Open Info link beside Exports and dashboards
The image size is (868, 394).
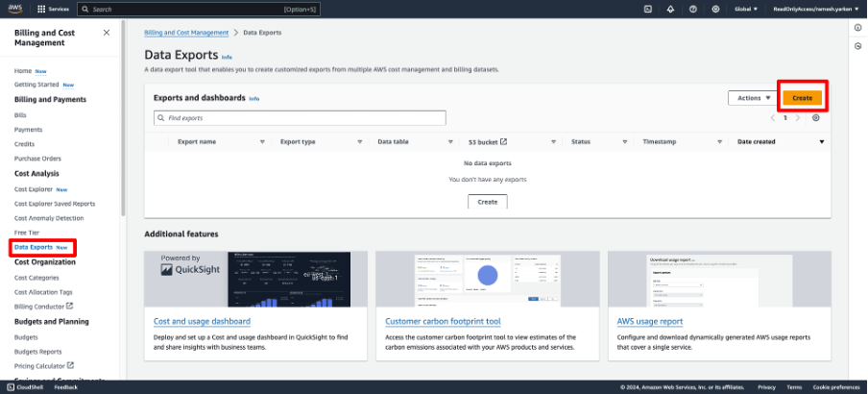tap(254, 99)
